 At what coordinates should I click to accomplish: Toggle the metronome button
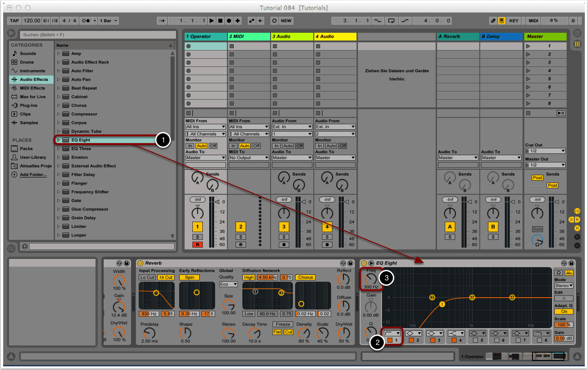click(x=85, y=21)
